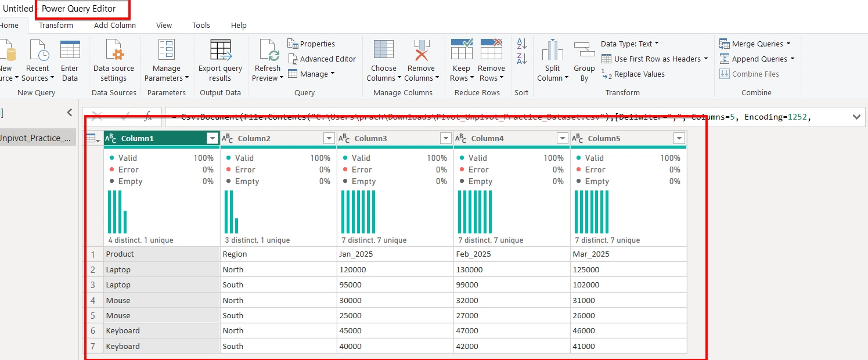
Task: Sort descending Z to A
Action: tap(521, 58)
